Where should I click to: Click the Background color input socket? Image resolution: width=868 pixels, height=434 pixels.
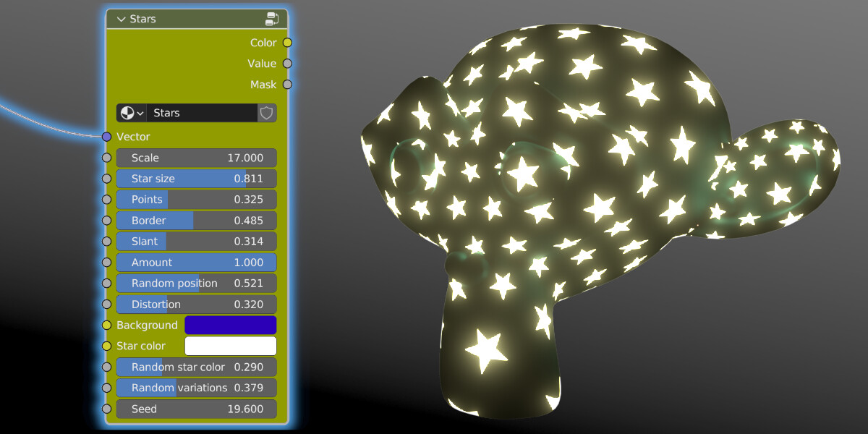point(107,325)
